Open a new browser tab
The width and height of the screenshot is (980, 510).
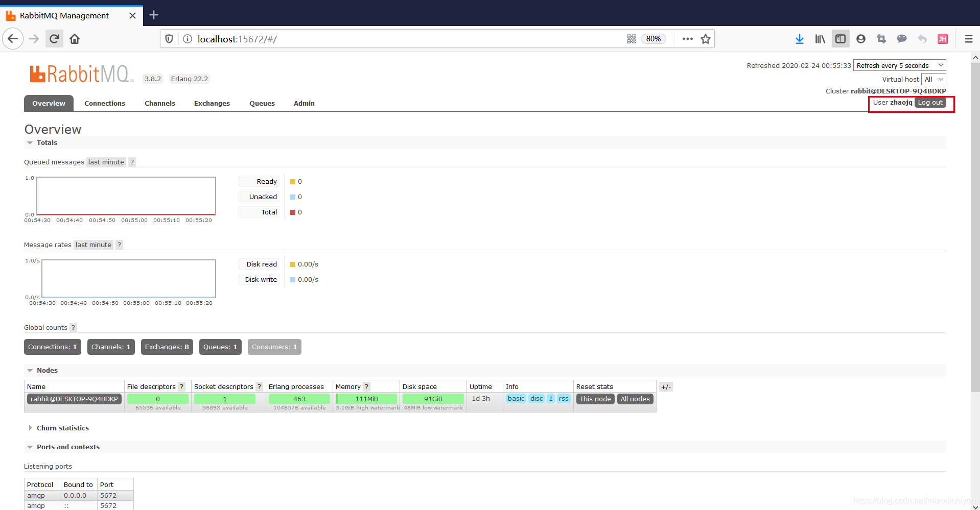click(x=154, y=15)
